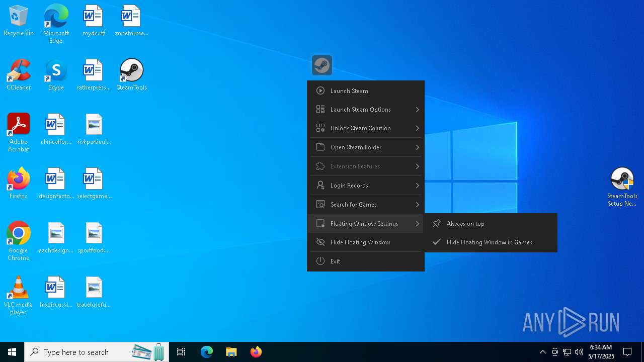Select hisdiscussi document on desktop

tap(56, 292)
